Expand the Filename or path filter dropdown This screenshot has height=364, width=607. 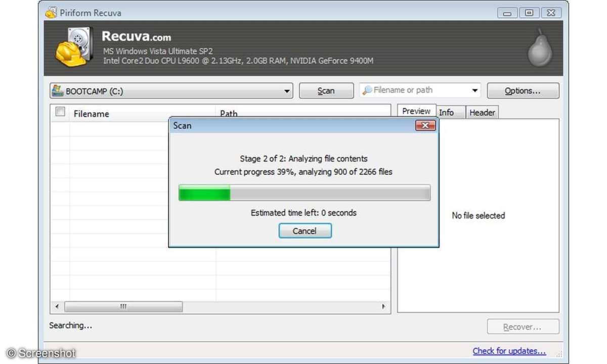pos(475,91)
